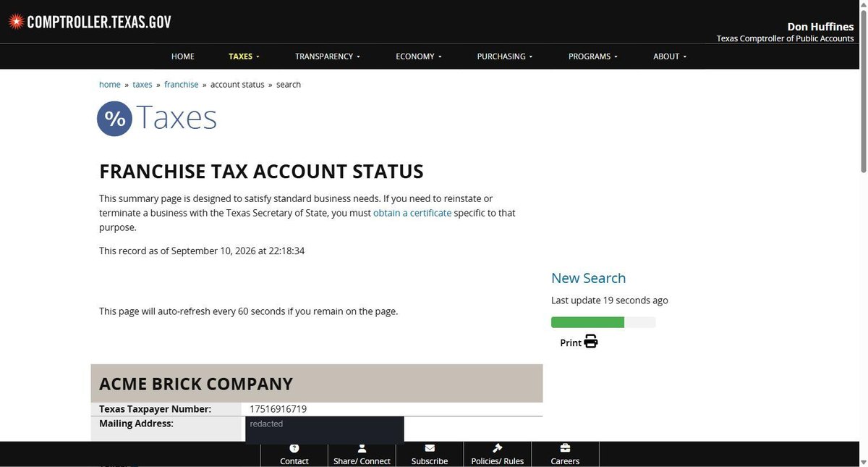Screen dimensions: 868x467
Task: Click the taxes breadcrumb link
Action: coord(142,85)
